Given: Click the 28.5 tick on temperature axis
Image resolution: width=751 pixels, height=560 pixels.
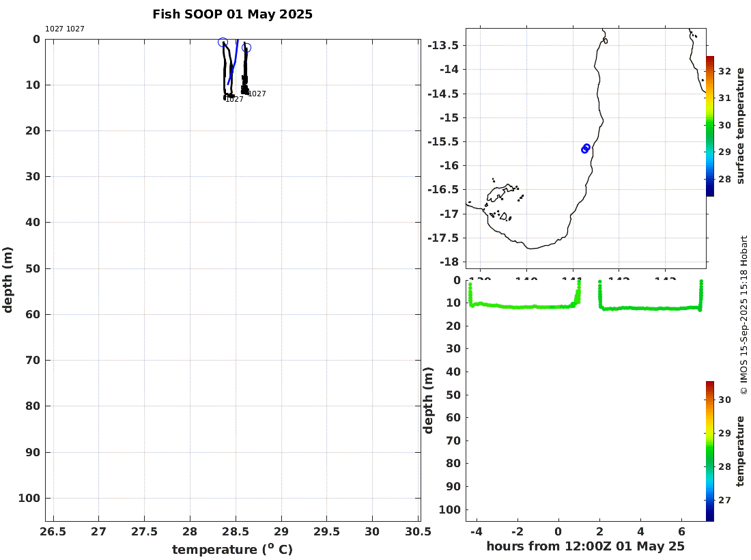Looking at the screenshot, I should 236,532.
